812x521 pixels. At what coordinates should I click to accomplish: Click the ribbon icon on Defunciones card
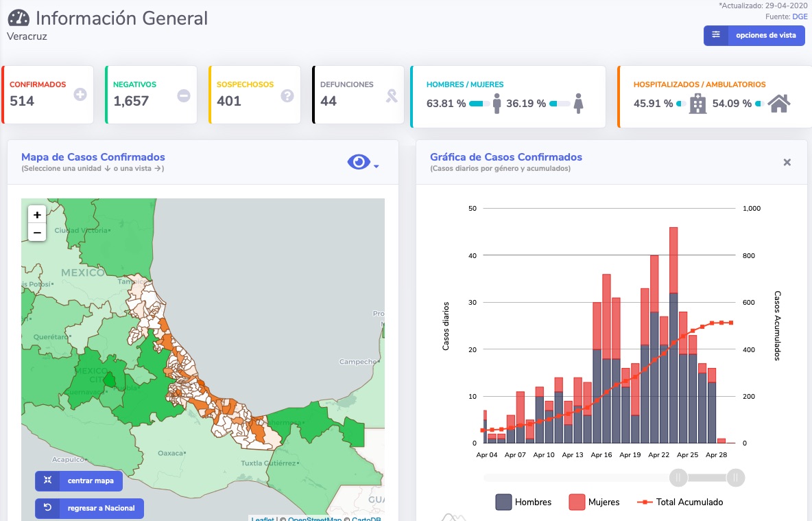pyautogui.click(x=392, y=95)
